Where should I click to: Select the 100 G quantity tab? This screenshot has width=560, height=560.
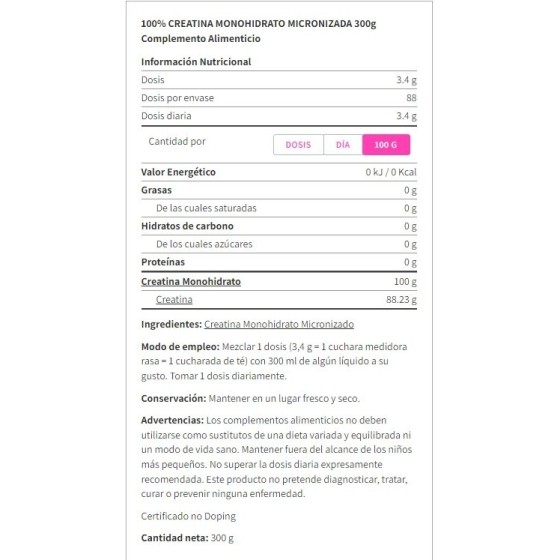(386, 145)
